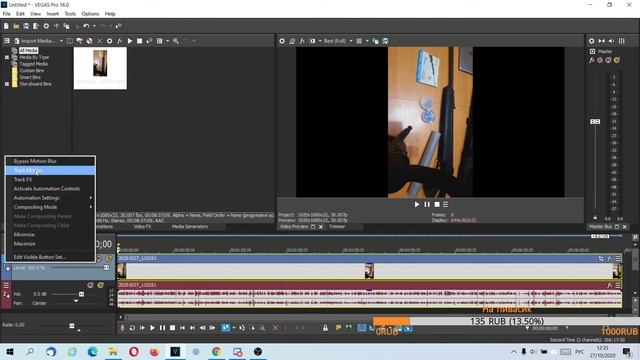Open the undo history dropdown arrow
640x360 pixels.
click(x=94, y=26)
